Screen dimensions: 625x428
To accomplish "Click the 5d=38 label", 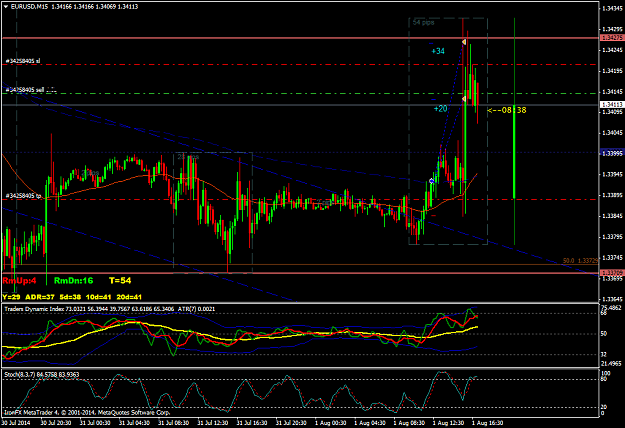I will tap(70, 297).
